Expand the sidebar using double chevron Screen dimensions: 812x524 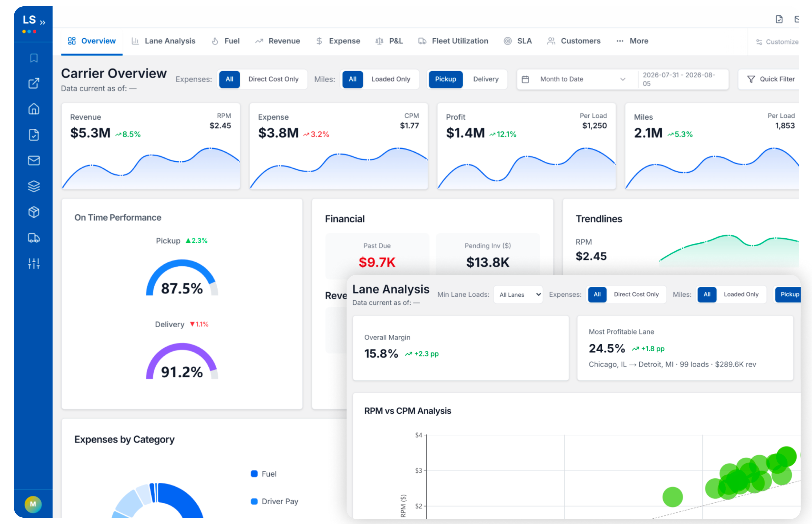(x=42, y=22)
